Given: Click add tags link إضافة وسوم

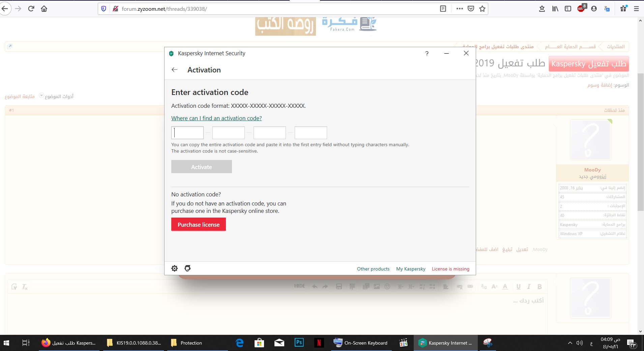Looking at the screenshot, I should pos(599,85).
